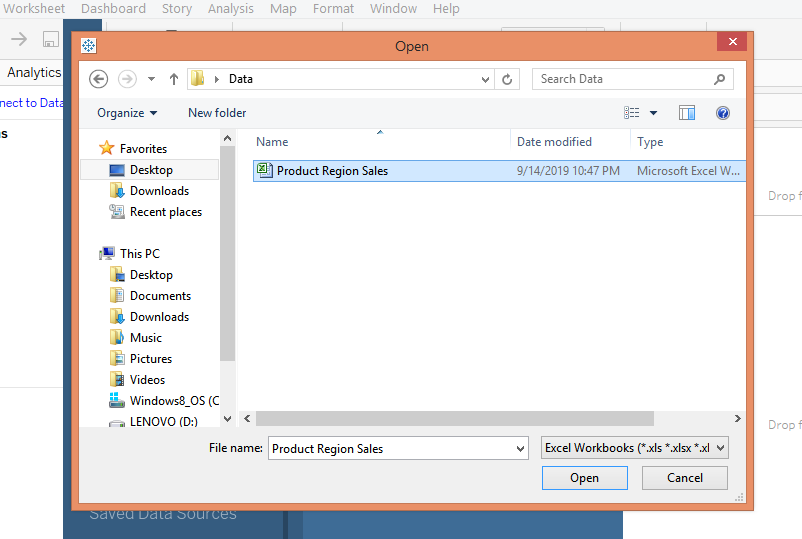The image size is (802, 539).
Task: Click the Back arrow in the Open dialog
Action: 98,79
